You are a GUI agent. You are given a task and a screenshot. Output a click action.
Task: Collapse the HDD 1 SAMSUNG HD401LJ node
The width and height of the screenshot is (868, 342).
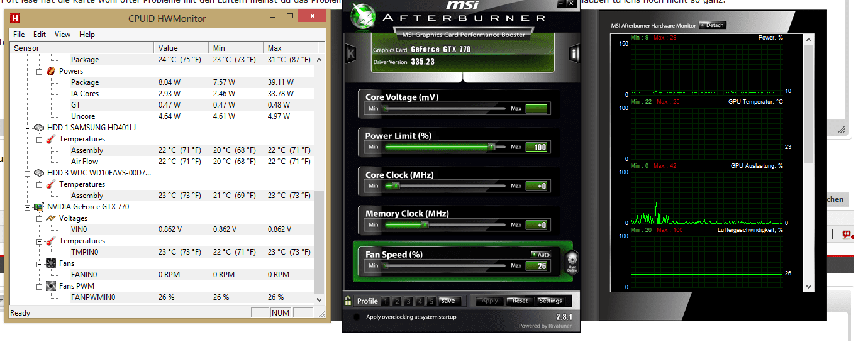click(27, 128)
